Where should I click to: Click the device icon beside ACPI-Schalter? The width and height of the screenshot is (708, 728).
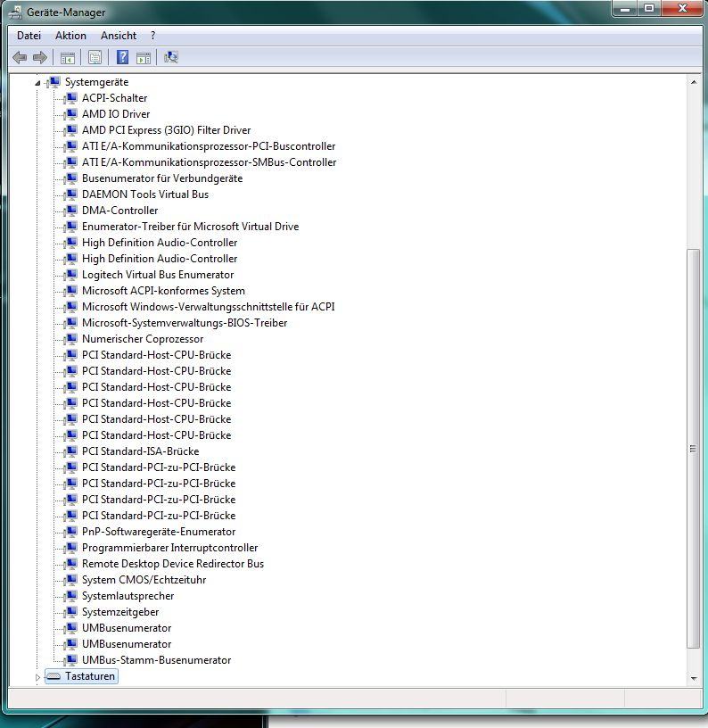tap(70, 98)
